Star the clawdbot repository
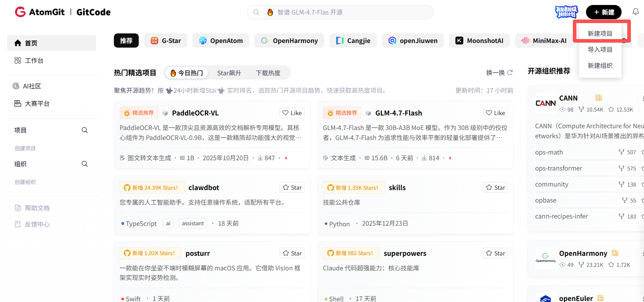This screenshot has width=644, height=302. [292, 188]
